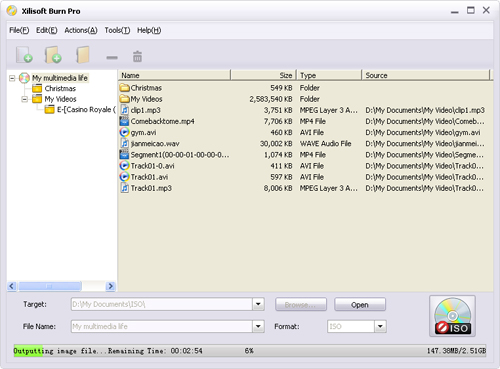Viewport: 500px width, 369px height.
Task: Select the Track01.mp3 file name
Action: 151,188
